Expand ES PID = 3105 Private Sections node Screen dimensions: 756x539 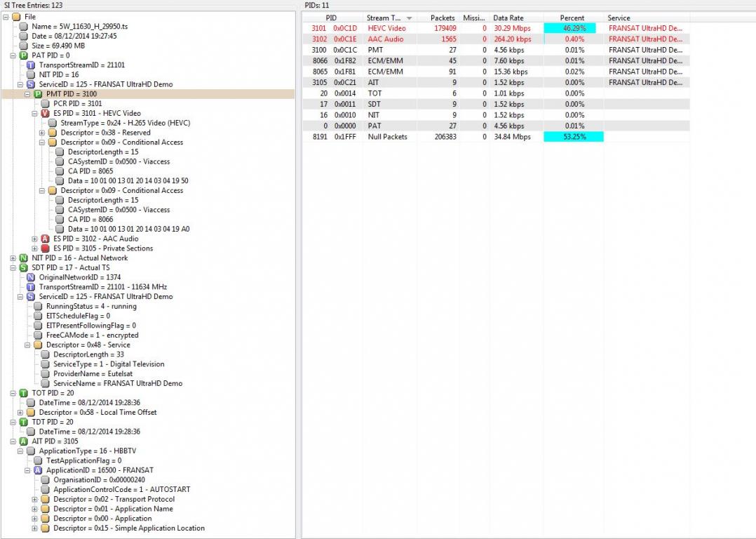(35, 248)
